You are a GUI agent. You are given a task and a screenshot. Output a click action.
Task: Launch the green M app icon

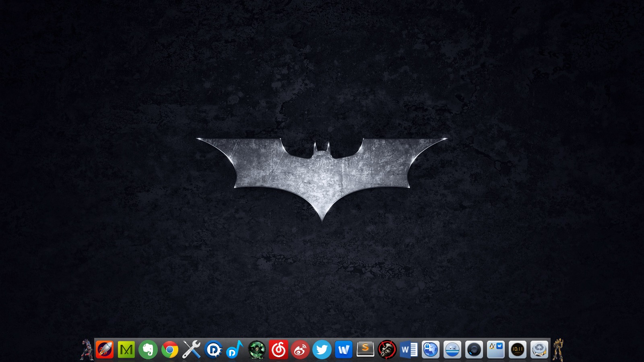click(x=126, y=350)
